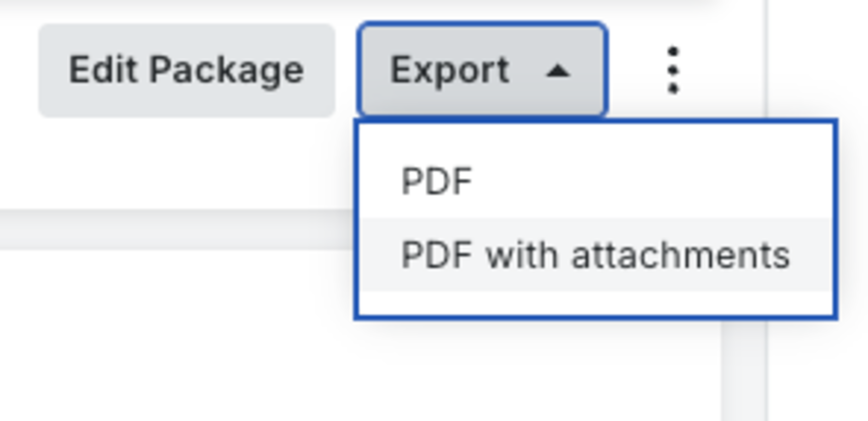The image size is (868, 421).
Task: Open overflow menu next to Export
Action: 673,70
